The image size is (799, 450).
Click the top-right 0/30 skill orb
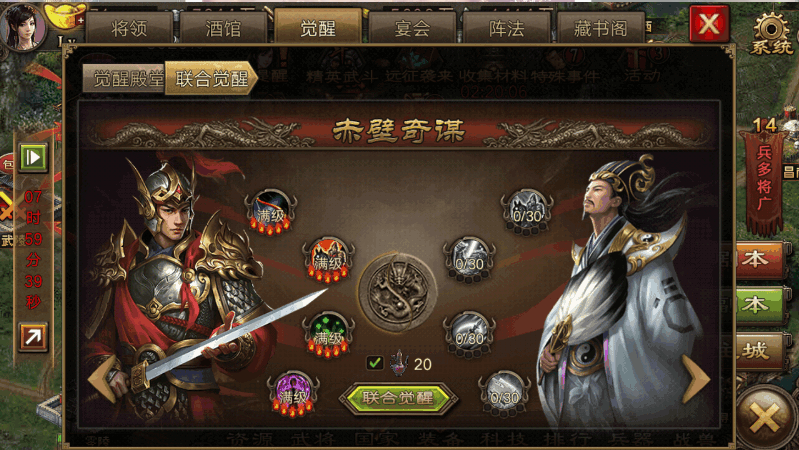(x=527, y=213)
